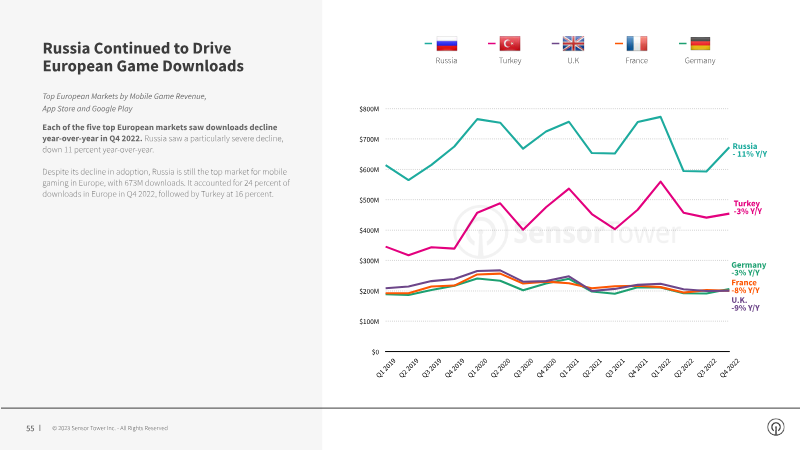Click the '$400M' y-axis label
This screenshot has width=800, height=450.
pyautogui.click(x=369, y=230)
